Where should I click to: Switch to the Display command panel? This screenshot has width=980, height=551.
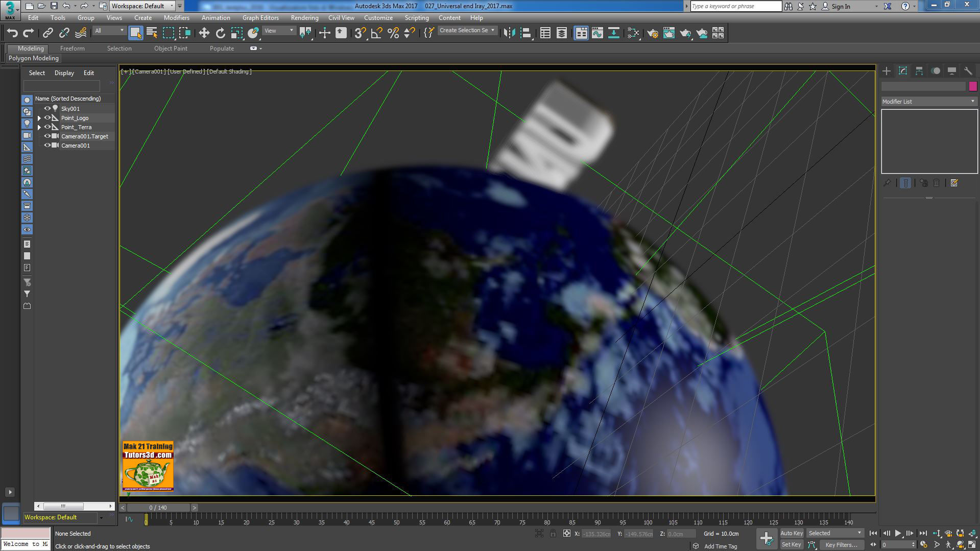click(x=952, y=71)
